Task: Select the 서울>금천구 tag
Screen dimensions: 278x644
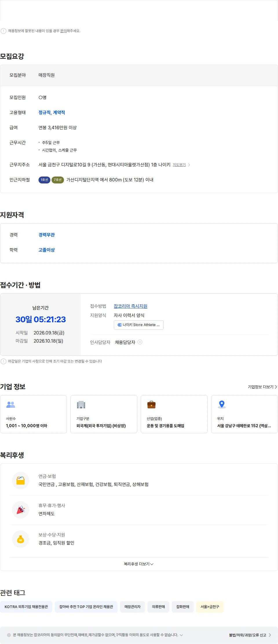Action: 210,607
